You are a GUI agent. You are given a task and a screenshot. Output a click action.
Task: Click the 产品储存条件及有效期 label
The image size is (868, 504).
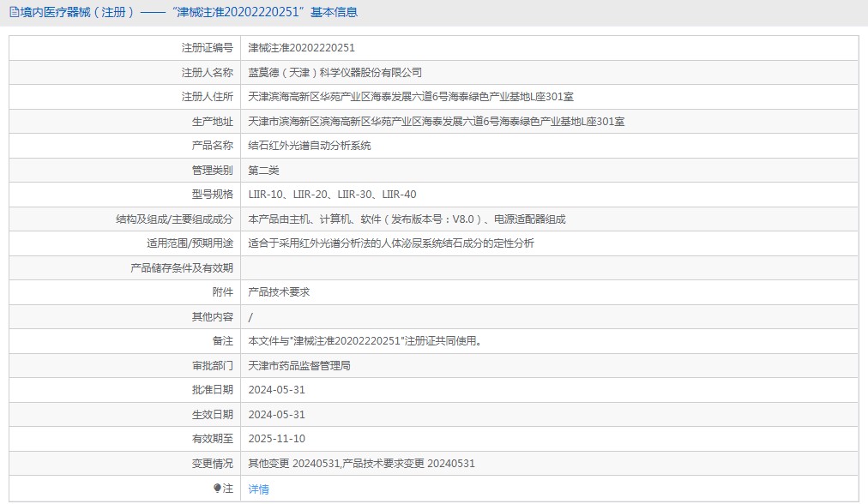(182, 267)
